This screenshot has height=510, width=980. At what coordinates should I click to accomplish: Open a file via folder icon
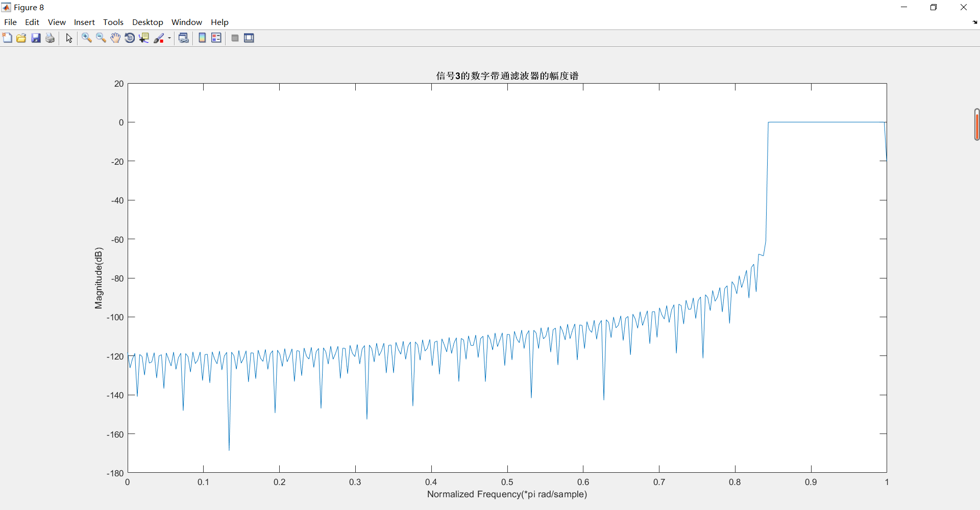coord(21,38)
